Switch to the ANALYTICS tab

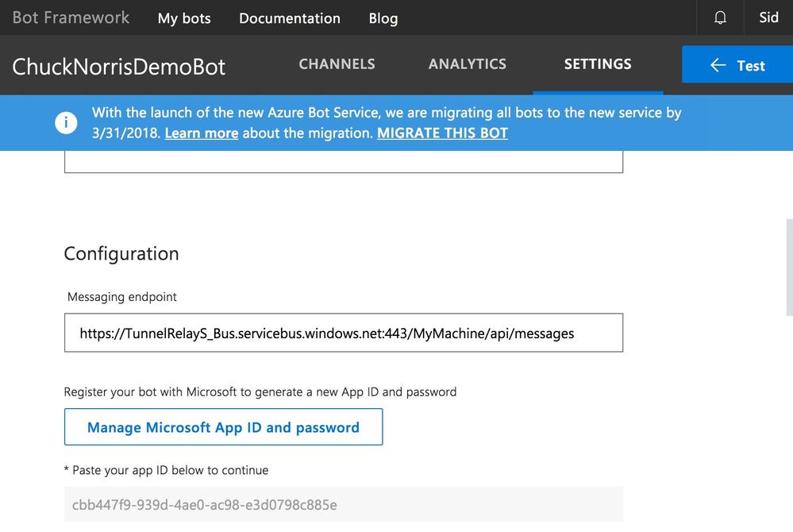click(467, 64)
